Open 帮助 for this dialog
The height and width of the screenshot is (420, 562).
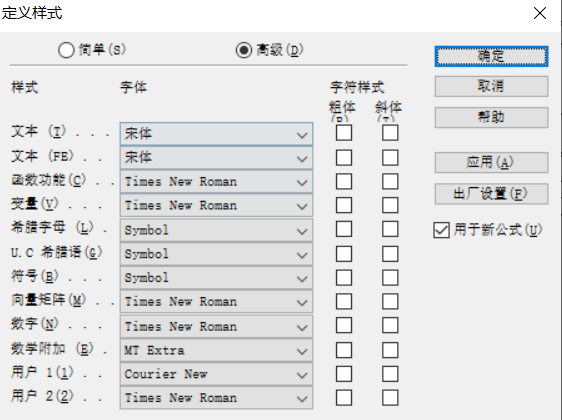pos(491,117)
